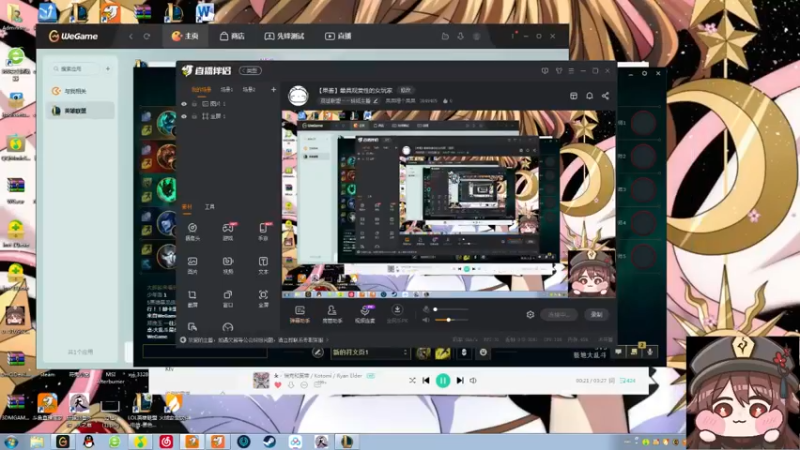Skip to previous track
Viewport: 800px width, 450px height.
click(426, 381)
